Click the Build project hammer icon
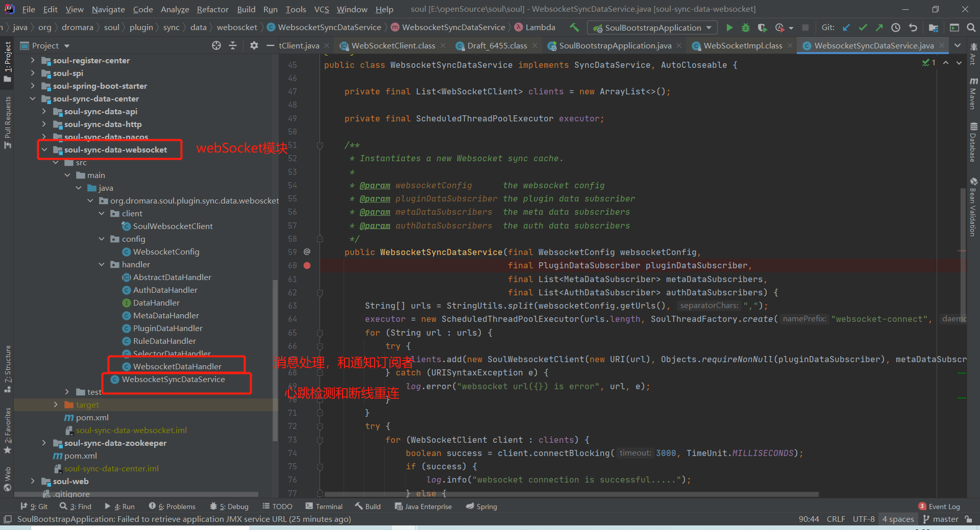This screenshot has width=980, height=530. [x=574, y=28]
